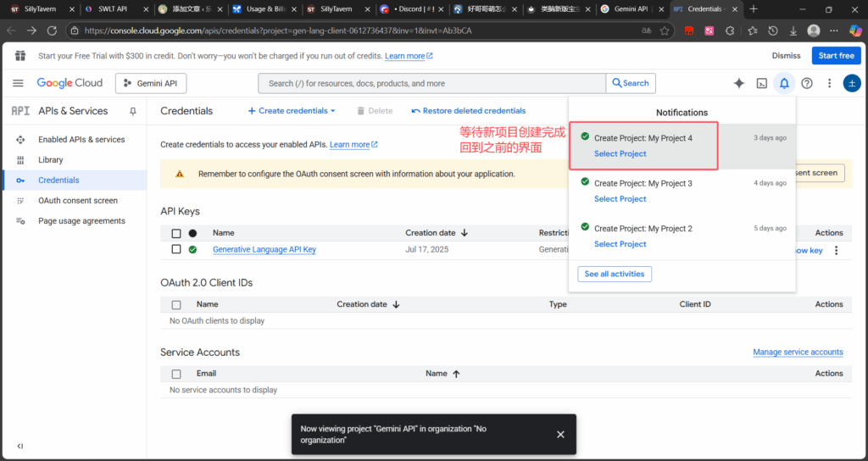The image size is (868, 461).
Task: Click See all activities button
Action: click(x=615, y=274)
